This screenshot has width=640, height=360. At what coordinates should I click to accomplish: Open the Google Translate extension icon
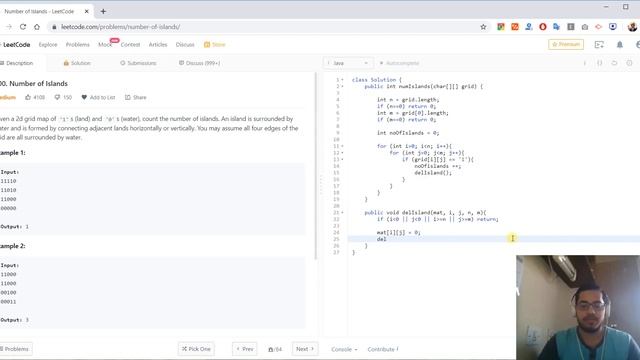click(x=556, y=27)
